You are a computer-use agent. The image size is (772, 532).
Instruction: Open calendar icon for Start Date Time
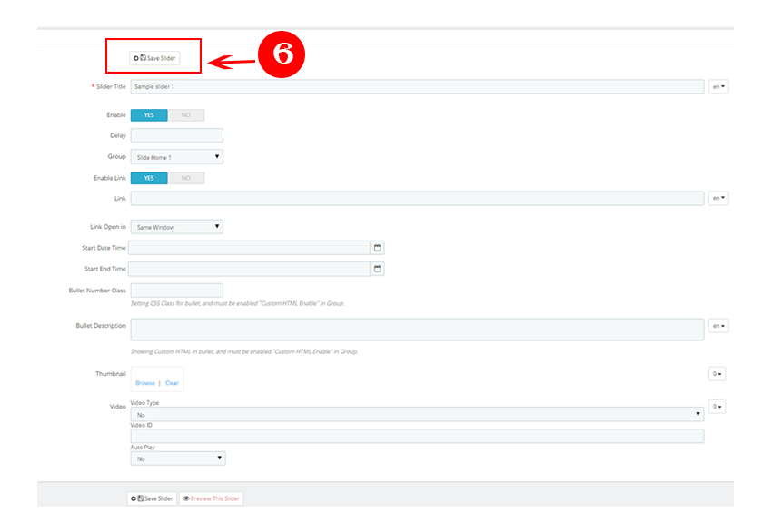coord(378,247)
